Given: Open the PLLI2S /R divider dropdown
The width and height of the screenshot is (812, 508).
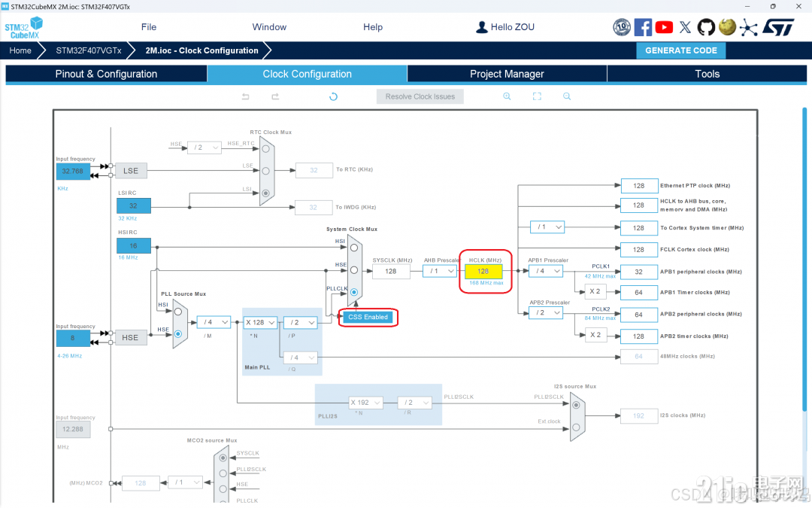Looking at the screenshot, I should pos(415,403).
